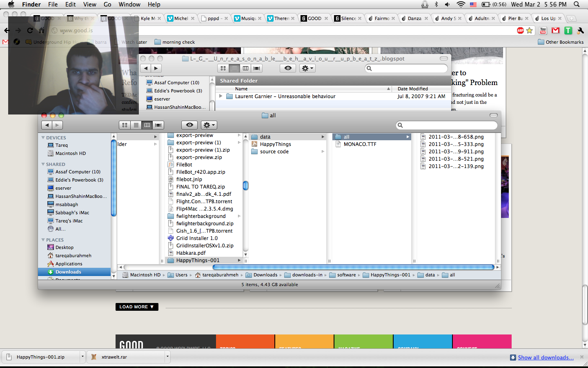Switch "all" window to icon view
Image resolution: width=588 pixels, height=368 pixels.
pos(125,125)
